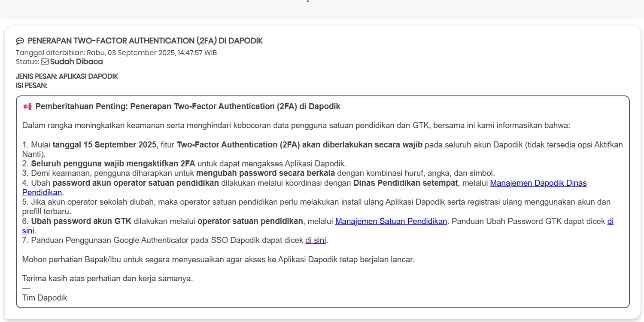Click the "Terima kasih atas perhatian" closing line
Screen dimensions: 644x322
click(107, 278)
